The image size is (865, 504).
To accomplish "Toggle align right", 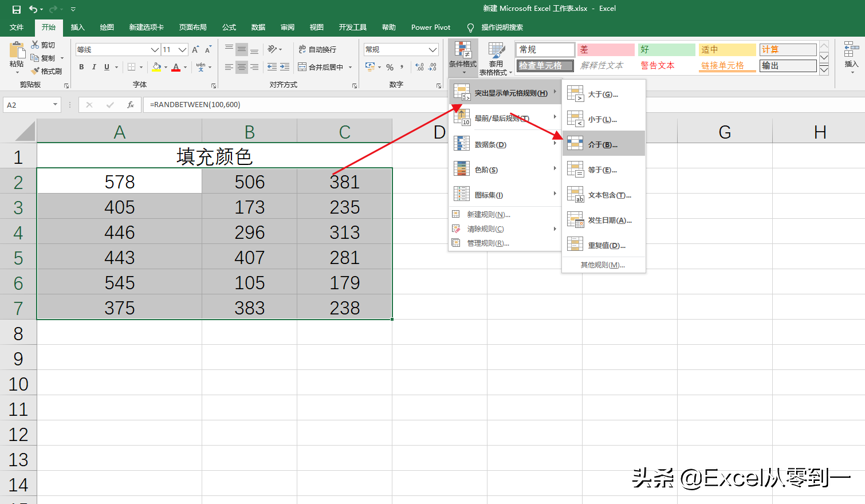I will [254, 67].
